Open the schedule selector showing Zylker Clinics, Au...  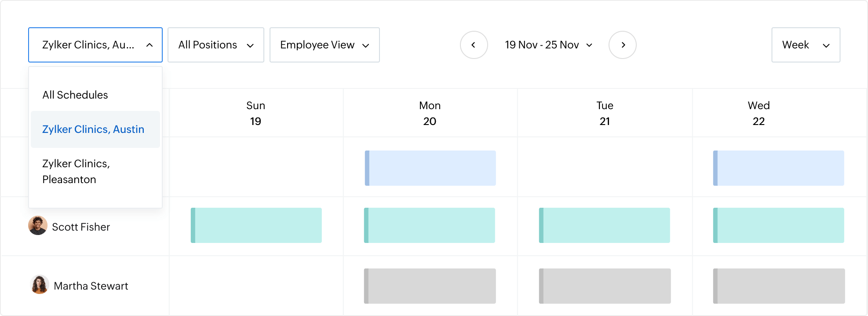(95, 44)
